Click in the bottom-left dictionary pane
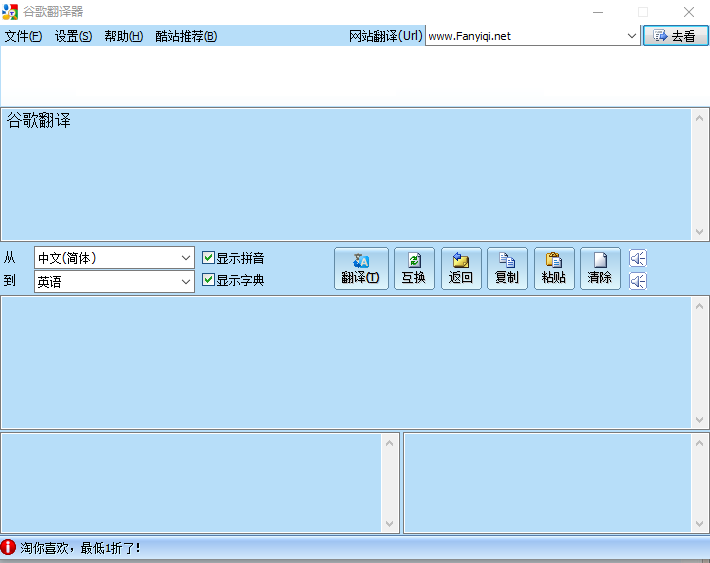Image resolution: width=710 pixels, height=563 pixels. point(192,483)
